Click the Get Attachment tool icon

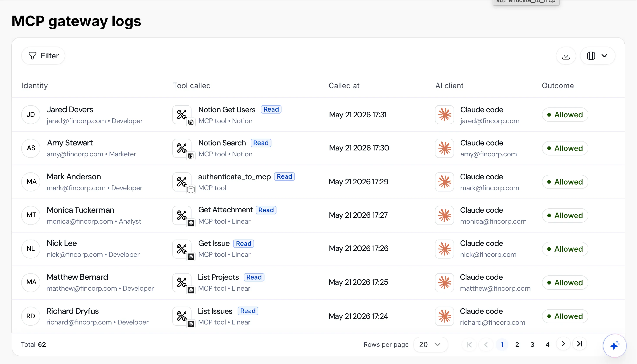(x=182, y=215)
